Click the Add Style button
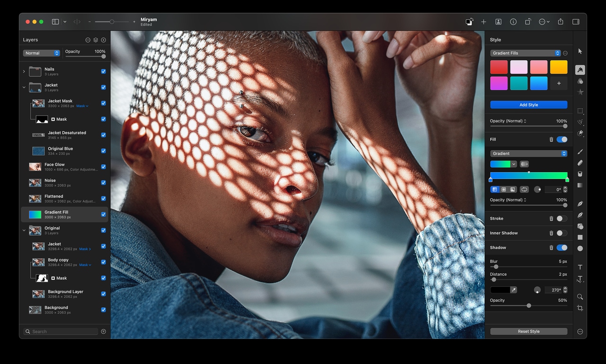Screen dimensions: 606x364 (529, 104)
